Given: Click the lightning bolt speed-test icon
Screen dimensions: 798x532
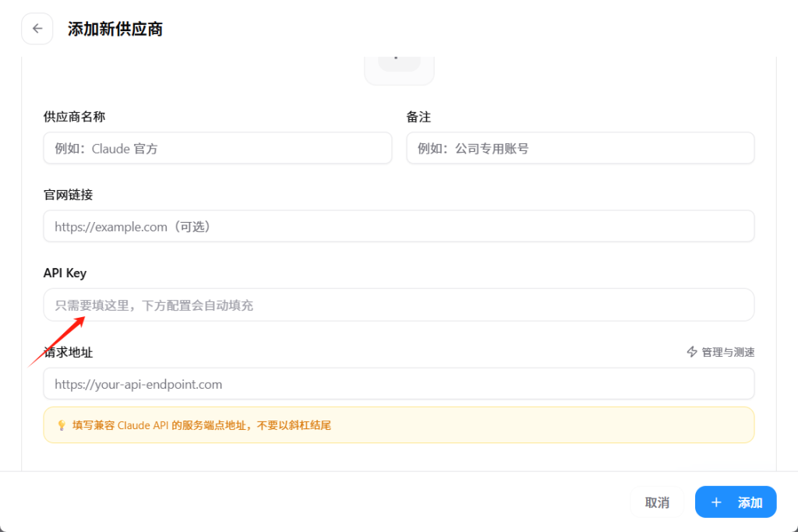Looking at the screenshot, I should tap(691, 352).
